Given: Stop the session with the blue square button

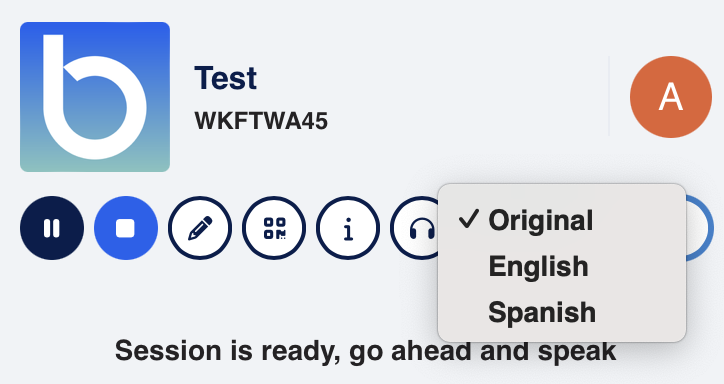Looking at the screenshot, I should tap(126, 228).
